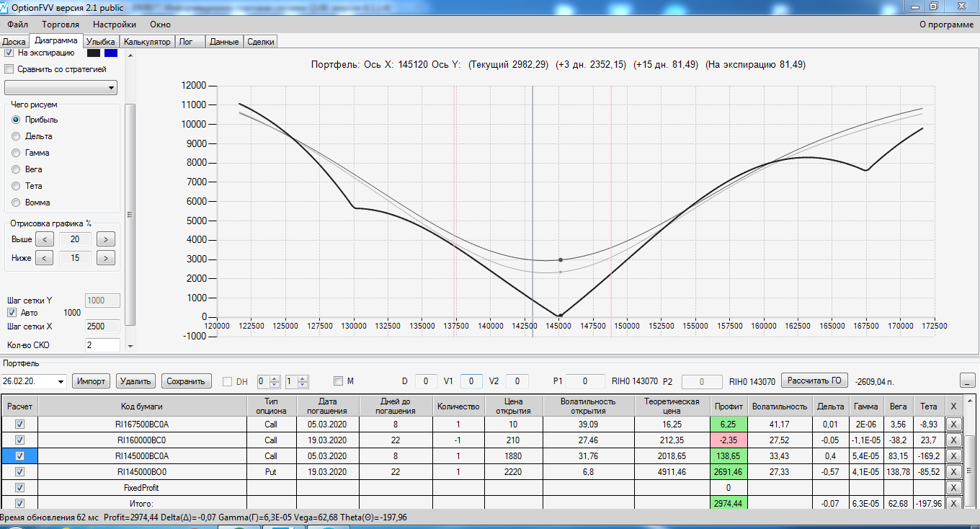Open the Окно menu
This screenshot has width=980, height=529.
coord(160,25)
